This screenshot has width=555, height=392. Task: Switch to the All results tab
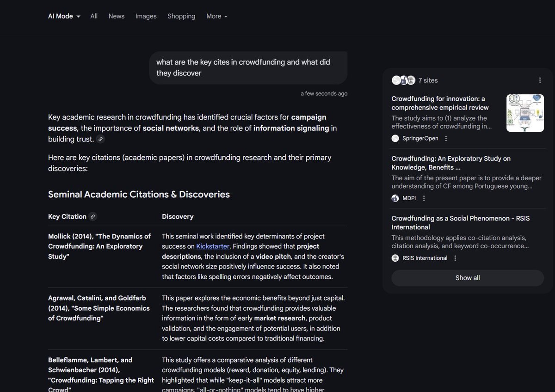tap(94, 16)
